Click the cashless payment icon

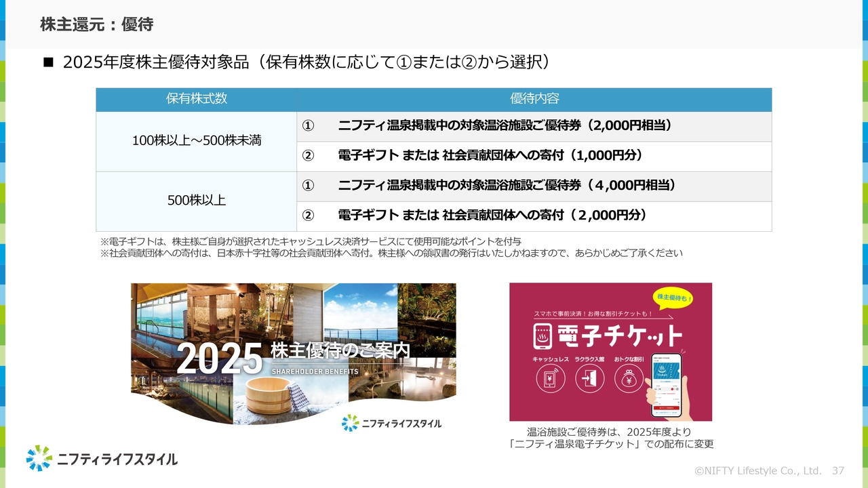(x=550, y=379)
